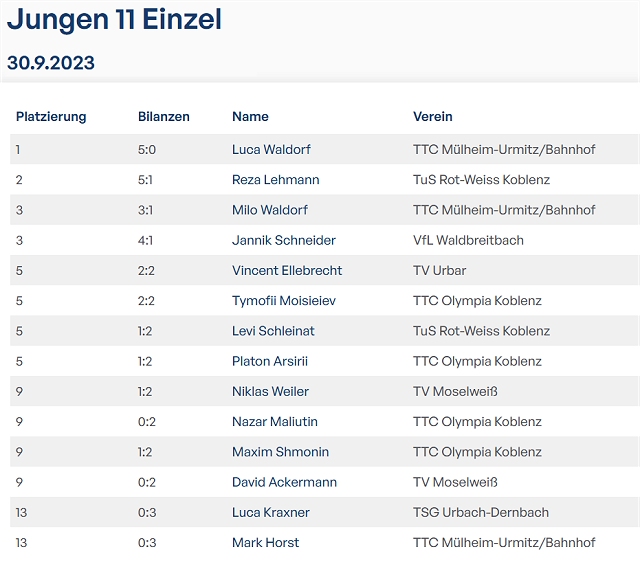640x567 pixels.
Task: Click the Nazar Maliutin link
Action: [275, 422]
